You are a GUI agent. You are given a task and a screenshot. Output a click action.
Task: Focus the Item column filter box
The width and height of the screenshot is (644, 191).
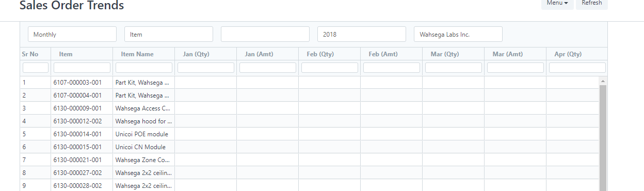(x=82, y=68)
